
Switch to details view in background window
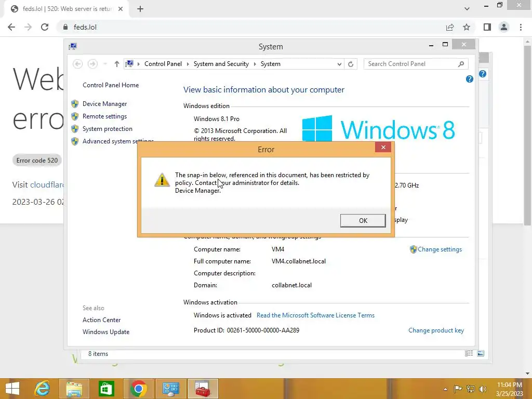[x=469, y=353]
